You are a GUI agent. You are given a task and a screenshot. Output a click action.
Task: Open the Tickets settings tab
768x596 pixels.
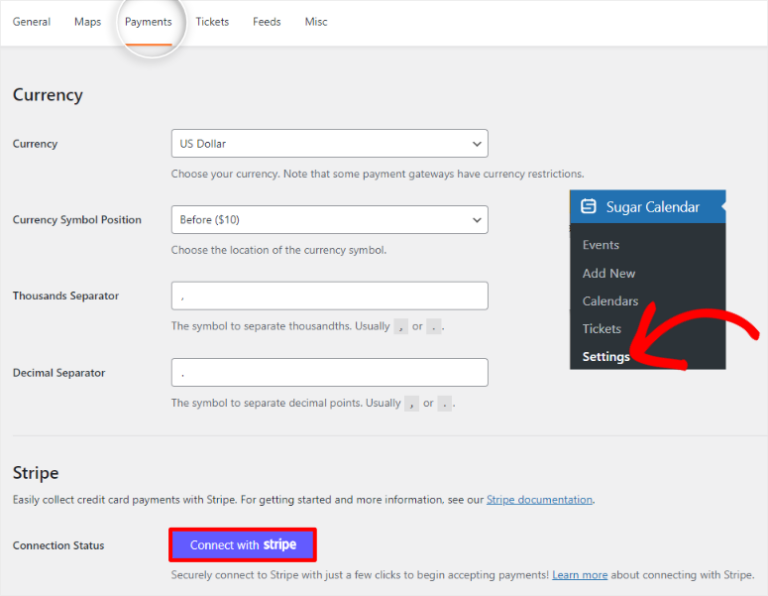(x=212, y=22)
